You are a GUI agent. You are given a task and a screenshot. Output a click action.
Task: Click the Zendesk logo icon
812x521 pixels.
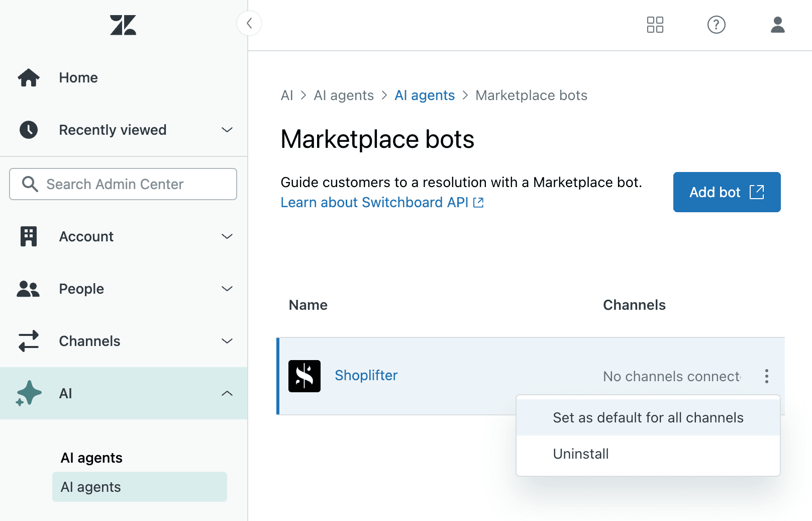click(123, 25)
